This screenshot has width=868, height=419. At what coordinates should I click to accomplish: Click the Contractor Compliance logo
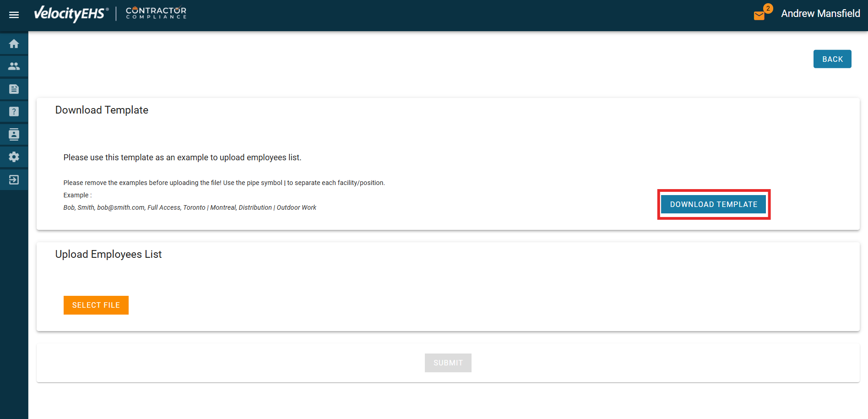click(156, 13)
